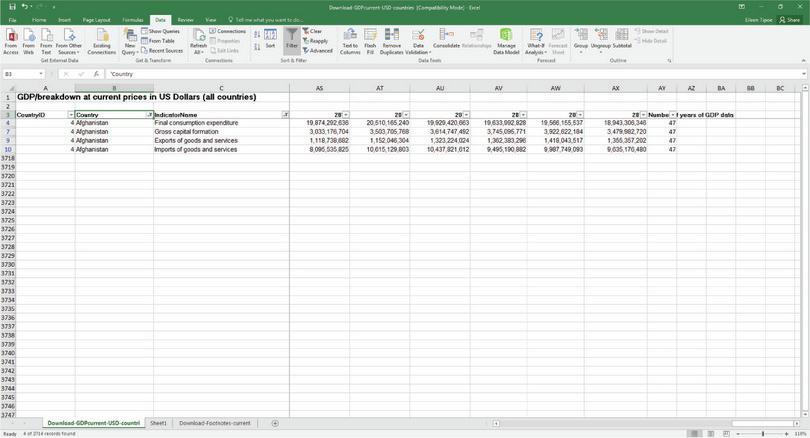Click the Connections button in the ribbon

[228, 31]
